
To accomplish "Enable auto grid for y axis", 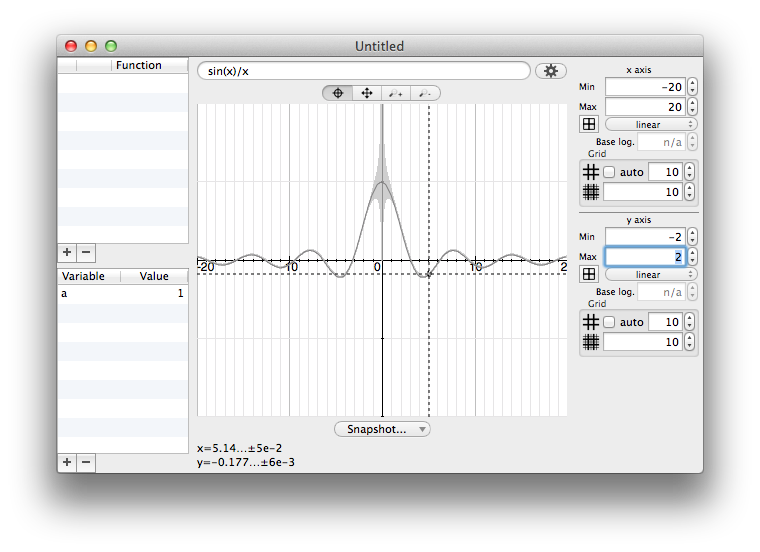I will 609,322.
